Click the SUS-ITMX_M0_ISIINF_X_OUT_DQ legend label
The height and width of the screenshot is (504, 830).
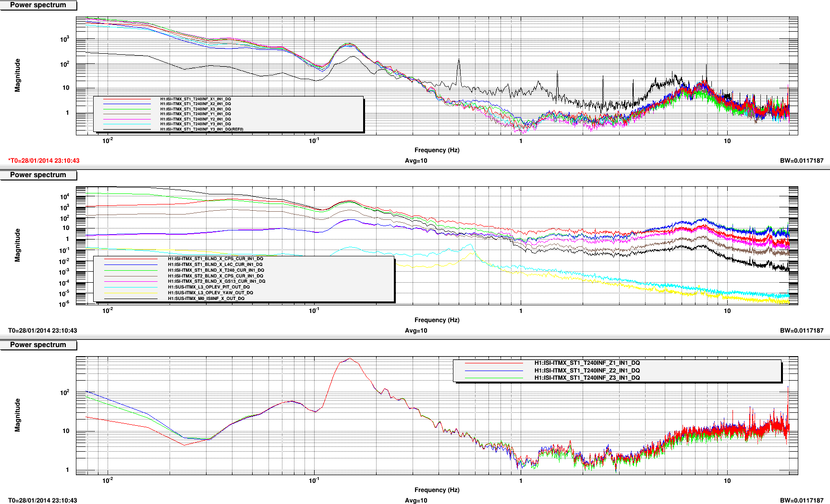coord(206,299)
